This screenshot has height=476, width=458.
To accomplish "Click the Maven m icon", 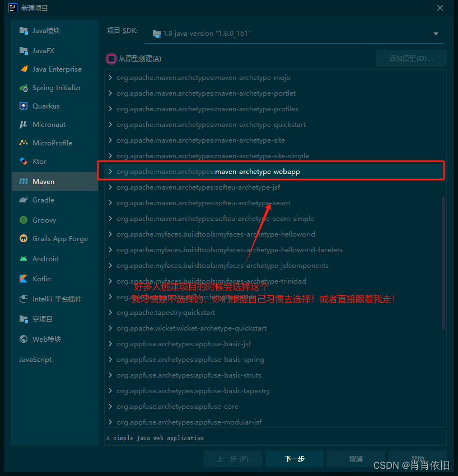I will coord(24,182).
